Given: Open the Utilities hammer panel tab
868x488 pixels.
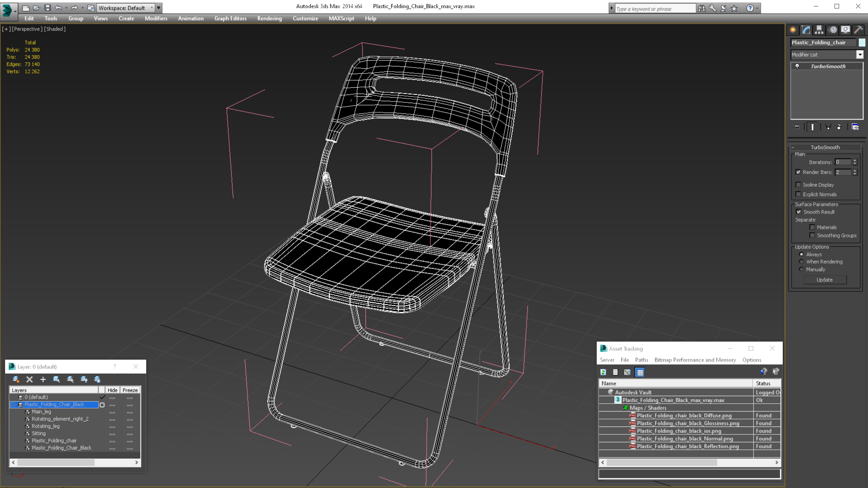Looking at the screenshot, I should click(859, 30).
